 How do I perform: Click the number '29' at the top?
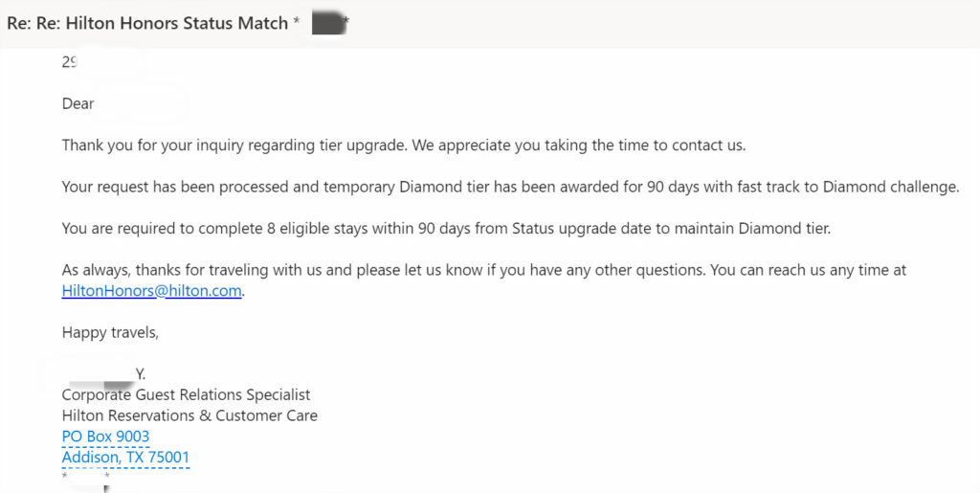pos(70,63)
